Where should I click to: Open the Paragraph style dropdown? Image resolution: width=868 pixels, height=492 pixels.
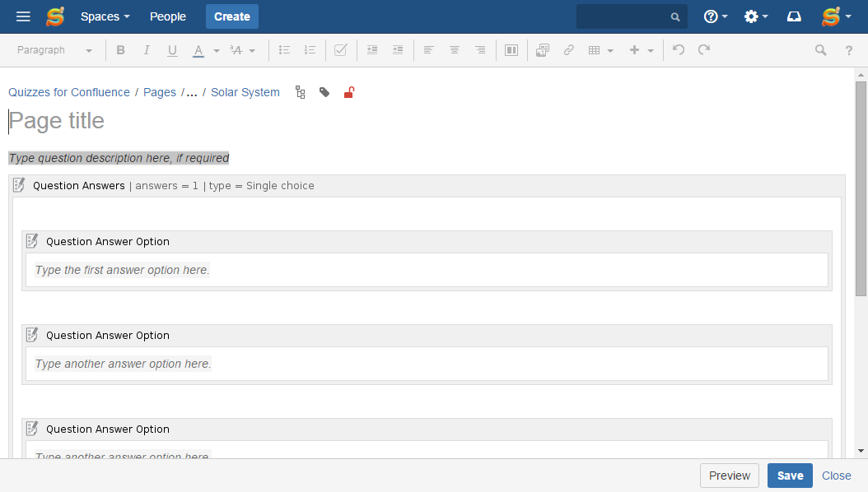pyautogui.click(x=54, y=50)
